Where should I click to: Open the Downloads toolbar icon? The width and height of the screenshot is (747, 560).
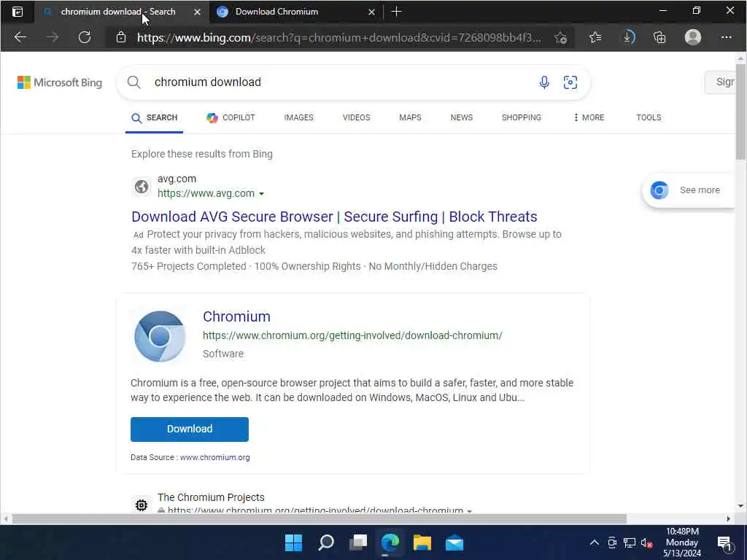click(x=629, y=37)
